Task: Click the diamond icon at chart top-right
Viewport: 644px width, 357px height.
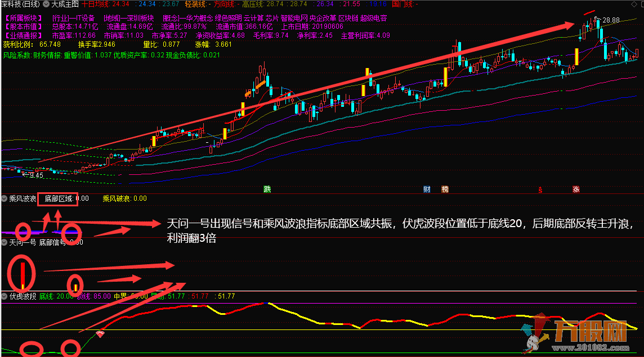Action: [x=634, y=4]
